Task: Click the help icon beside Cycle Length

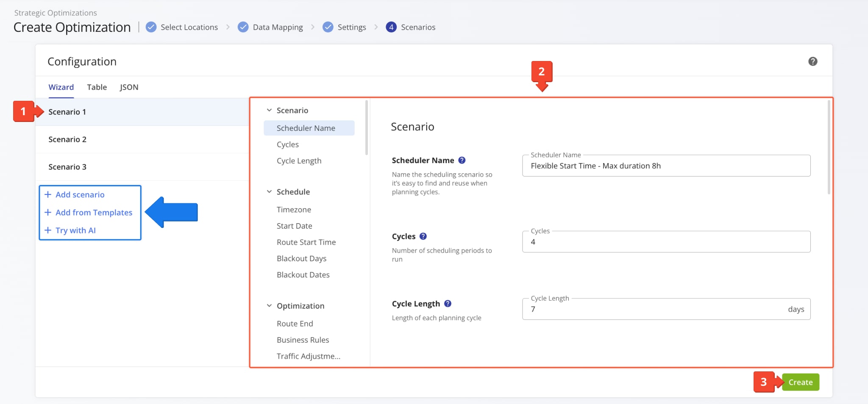Action: tap(448, 304)
